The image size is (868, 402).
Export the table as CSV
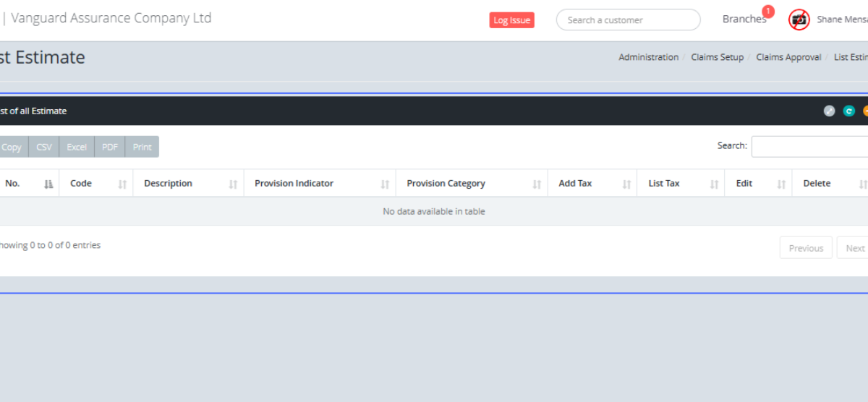click(44, 147)
